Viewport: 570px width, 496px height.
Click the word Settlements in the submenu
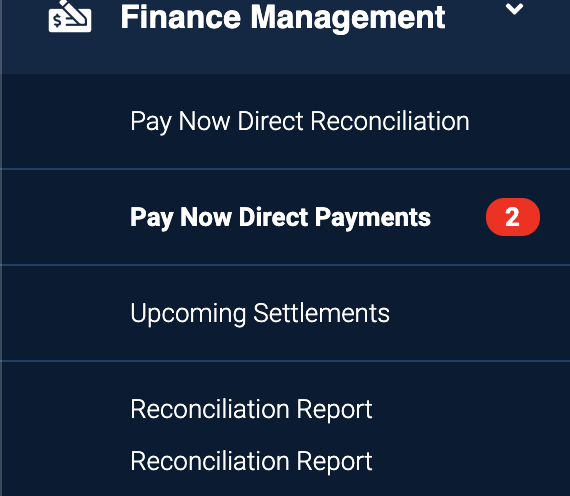[x=321, y=313]
